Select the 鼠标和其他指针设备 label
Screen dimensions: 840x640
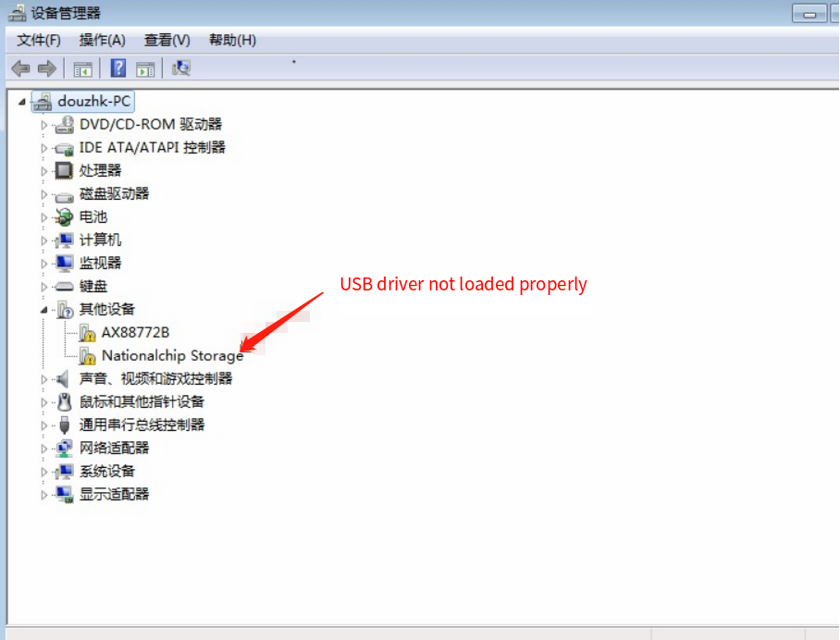(142, 402)
